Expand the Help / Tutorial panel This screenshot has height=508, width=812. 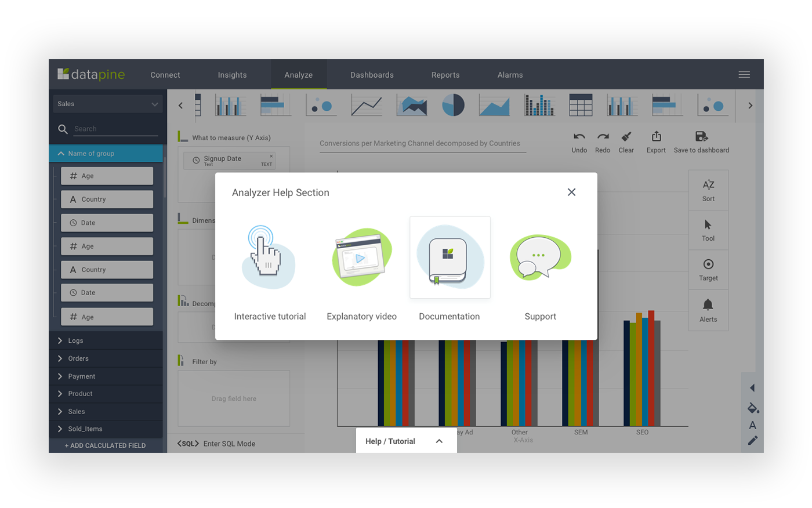406,441
